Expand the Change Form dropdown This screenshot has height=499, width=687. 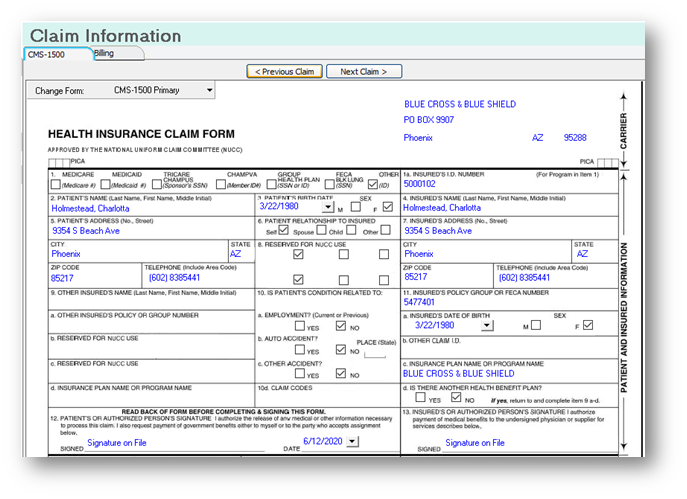[x=209, y=90]
